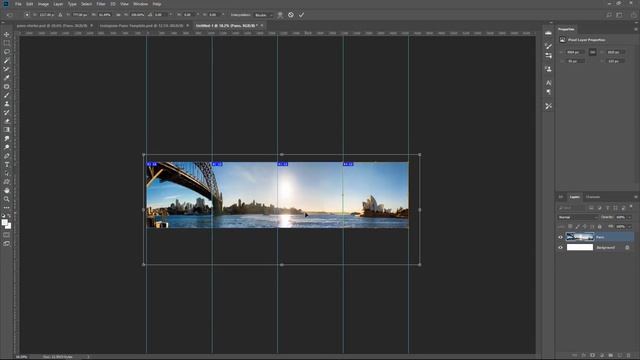Screen dimensions: 640x360
Task: Open the Paragraph panel icon
Action: (x=548, y=92)
